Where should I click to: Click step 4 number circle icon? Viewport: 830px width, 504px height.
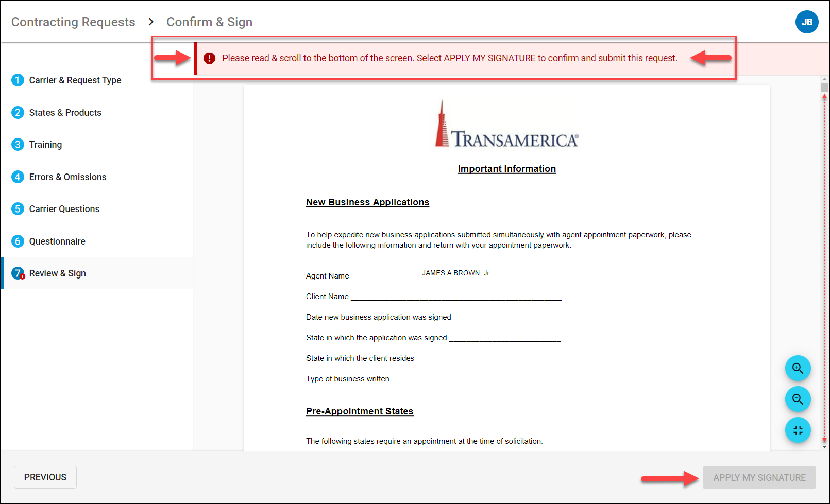coord(18,177)
